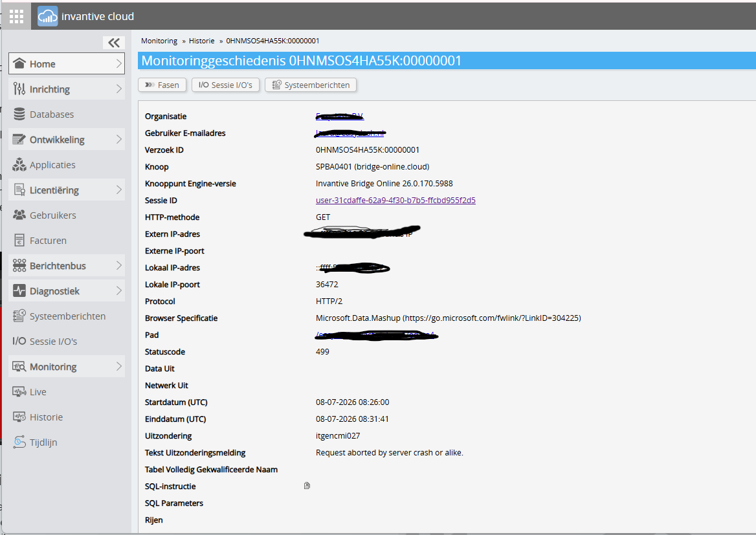Select the Invantive Bridge Online version text
This screenshot has height=535, width=756.
(x=384, y=184)
